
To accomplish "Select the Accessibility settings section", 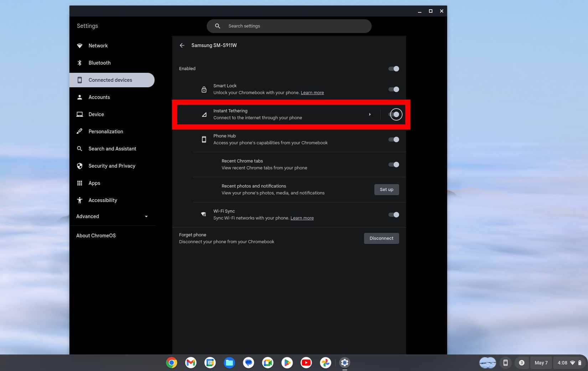I will pyautogui.click(x=103, y=200).
